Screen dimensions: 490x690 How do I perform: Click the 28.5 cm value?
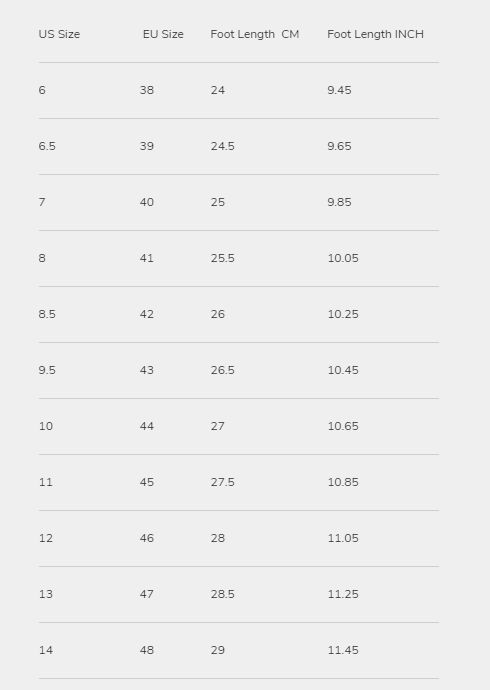(223, 594)
